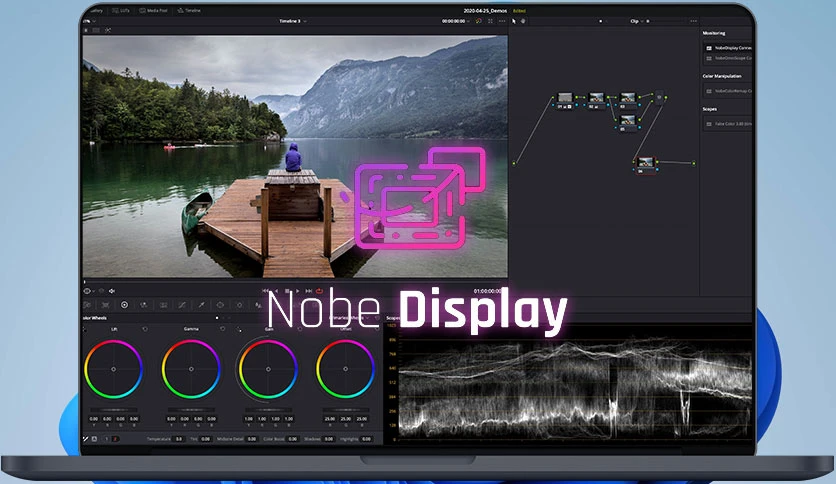836x484 pixels.
Task: Reset the Lift color wheel
Action: click(145, 329)
